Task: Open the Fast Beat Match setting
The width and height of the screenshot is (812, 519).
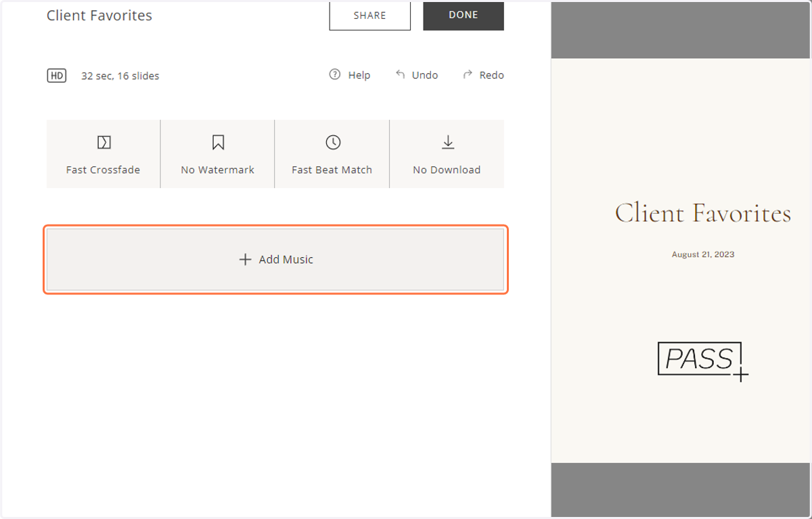Action: click(x=332, y=154)
